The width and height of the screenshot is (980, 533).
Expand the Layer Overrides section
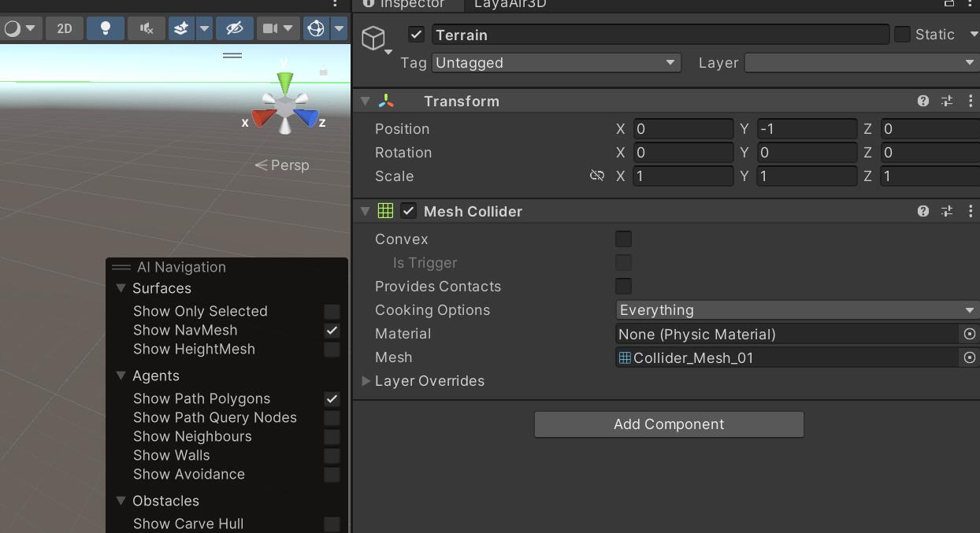click(366, 381)
